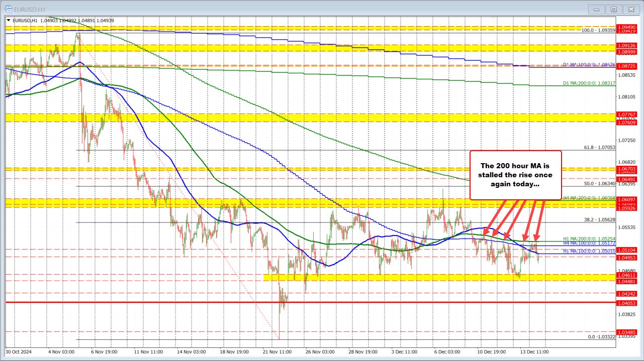Click the 1.06491 price label
Viewport: 644px width, 361px height.
coord(627,178)
